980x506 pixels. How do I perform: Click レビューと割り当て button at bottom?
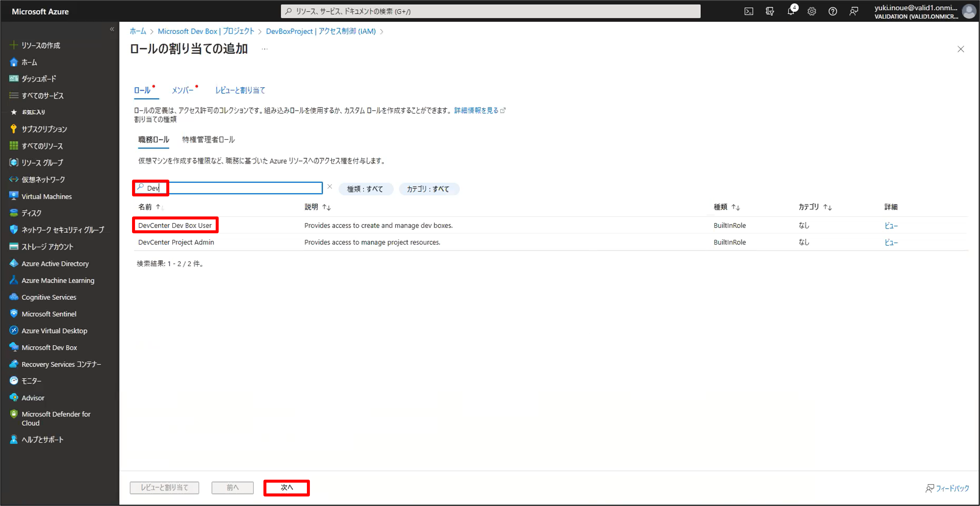point(164,487)
